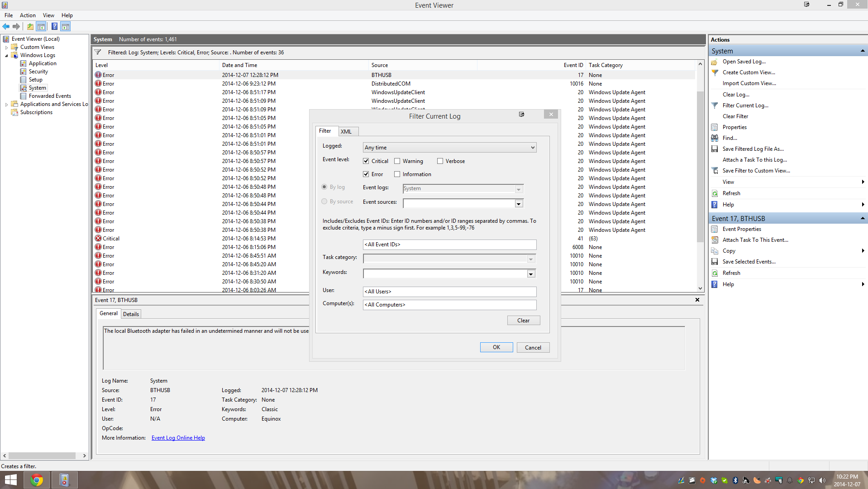Open the Event Log Online Help link
The height and width of the screenshot is (489, 868).
pyautogui.click(x=178, y=438)
